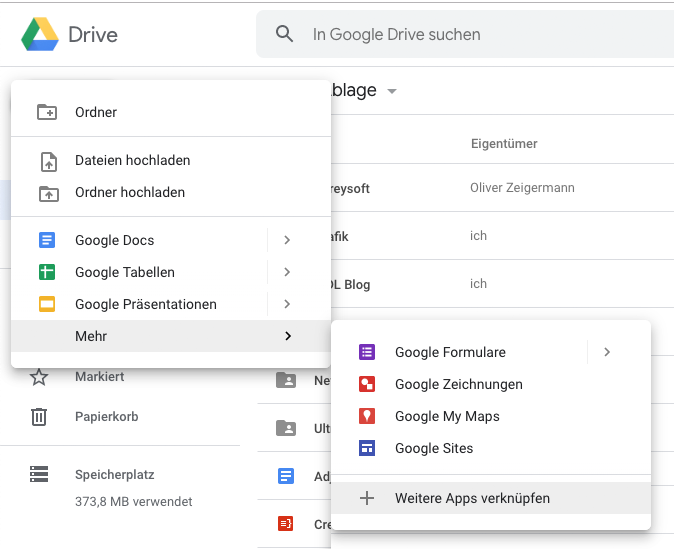The width and height of the screenshot is (674, 549).
Task: Expand the Google Präsentationen submenu arrow
Action: coord(287,304)
